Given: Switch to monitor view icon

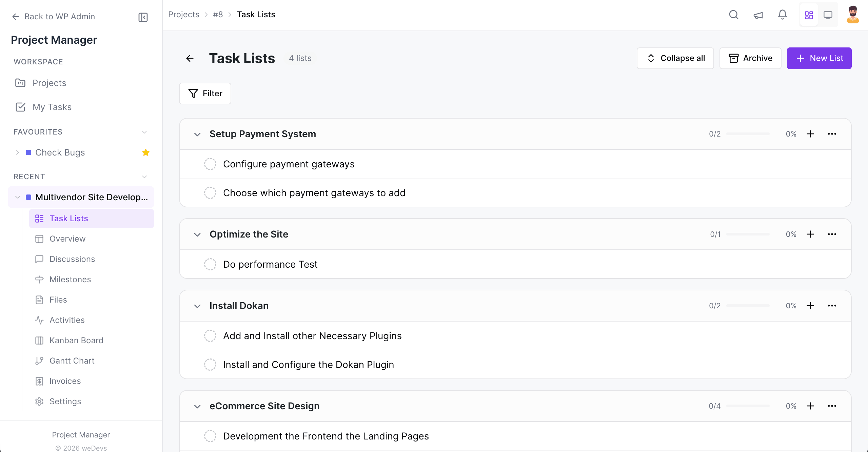Looking at the screenshot, I should (828, 15).
